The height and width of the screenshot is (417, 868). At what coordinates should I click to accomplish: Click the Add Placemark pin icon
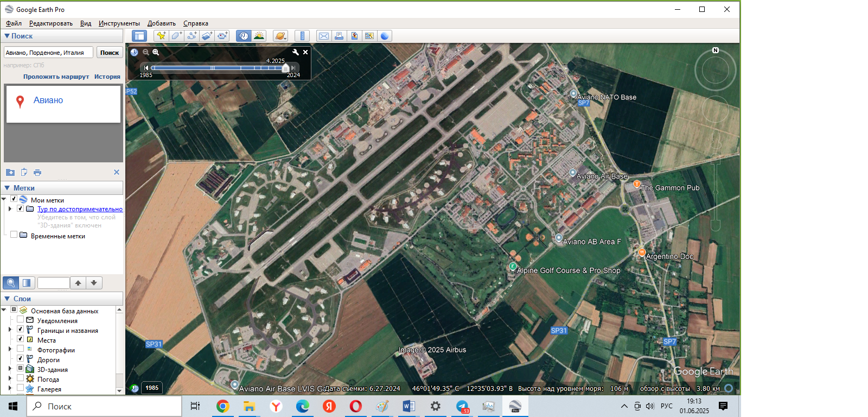coord(161,36)
